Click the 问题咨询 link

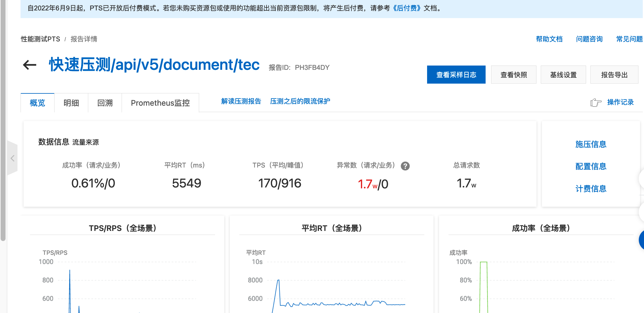(589, 39)
